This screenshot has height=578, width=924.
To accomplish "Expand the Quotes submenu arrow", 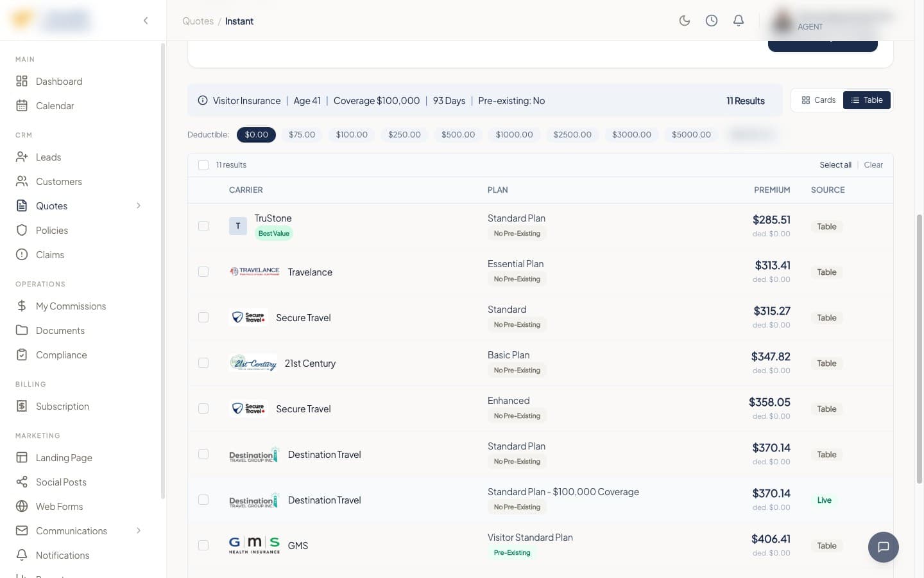I will [138, 206].
